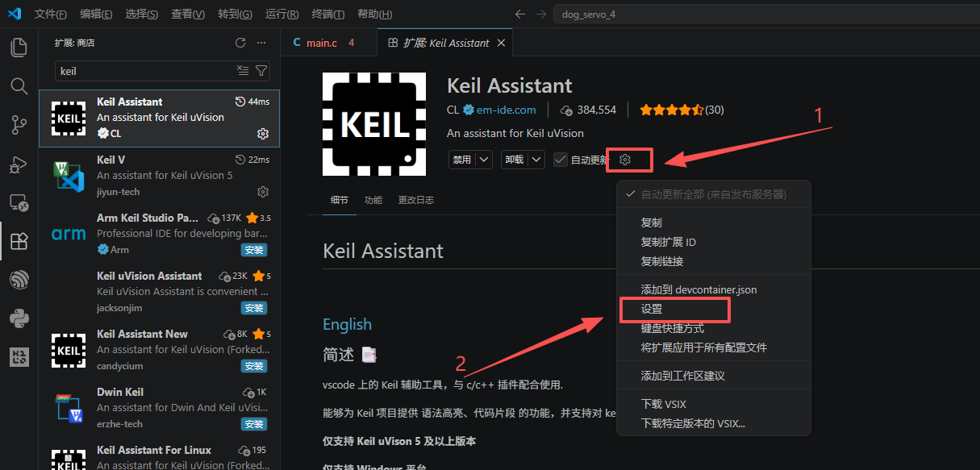The width and height of the screenshot is (980, 470).
Task: Go forward with the navigation arrow
Action: pos(541,14)
